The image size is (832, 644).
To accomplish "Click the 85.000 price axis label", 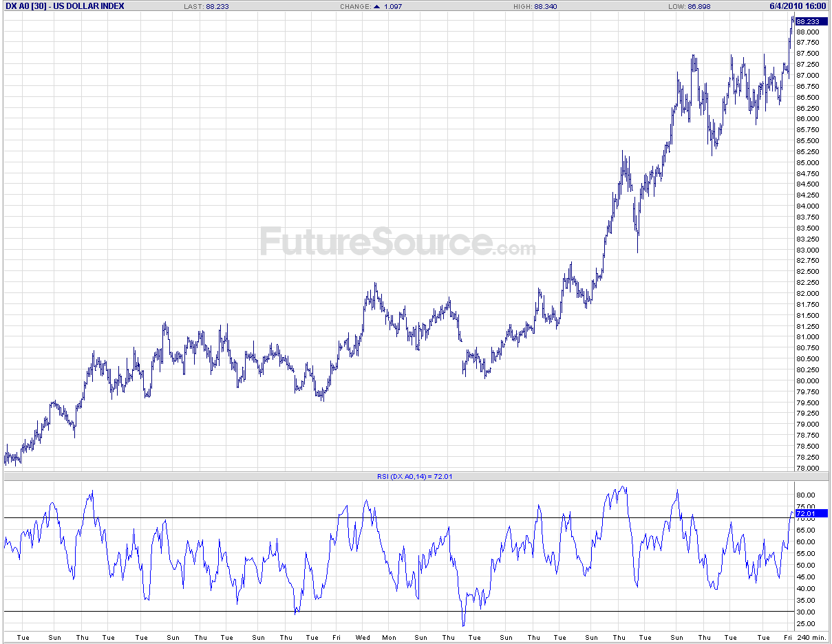I will click(x=807, y=162).
